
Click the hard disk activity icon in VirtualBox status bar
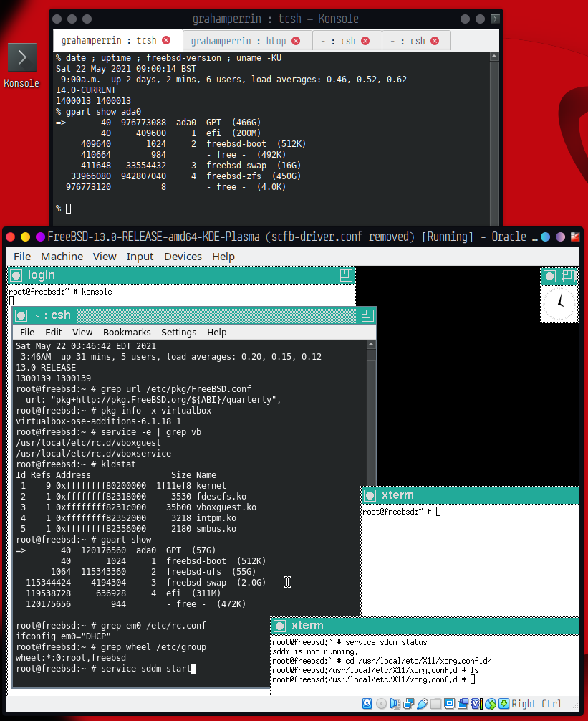click(x=367, y=704)
